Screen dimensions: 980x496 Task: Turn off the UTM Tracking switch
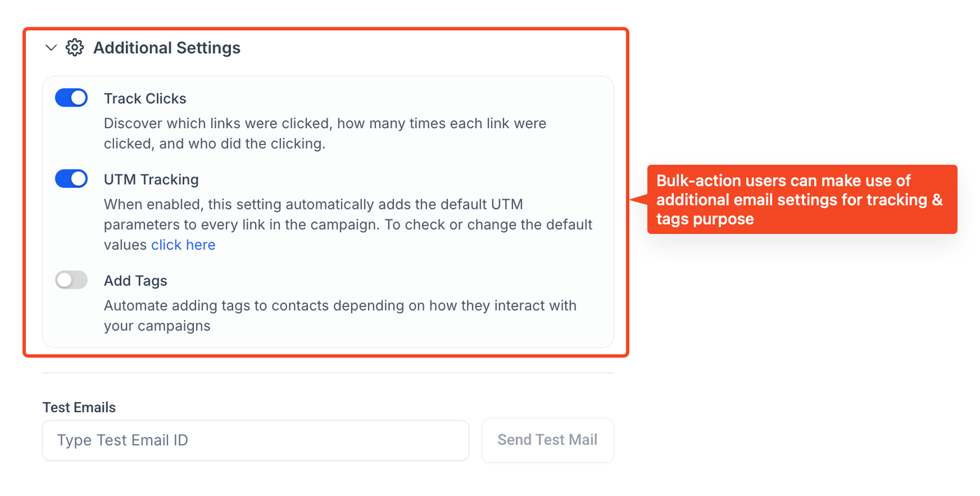pos(71,179)
